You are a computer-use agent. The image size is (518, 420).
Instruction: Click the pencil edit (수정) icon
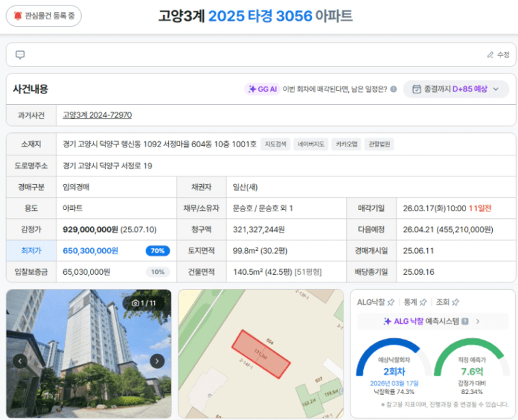(x=490, y=55)
